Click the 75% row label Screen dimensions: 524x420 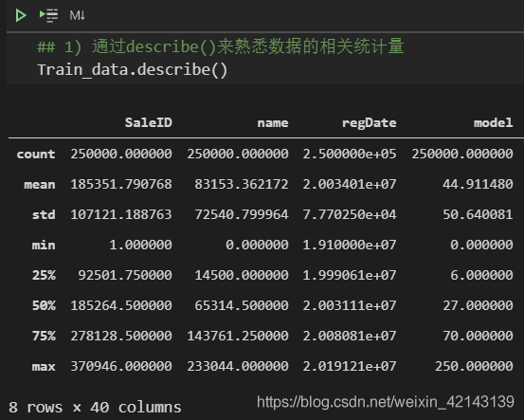(x=44, y=336)
